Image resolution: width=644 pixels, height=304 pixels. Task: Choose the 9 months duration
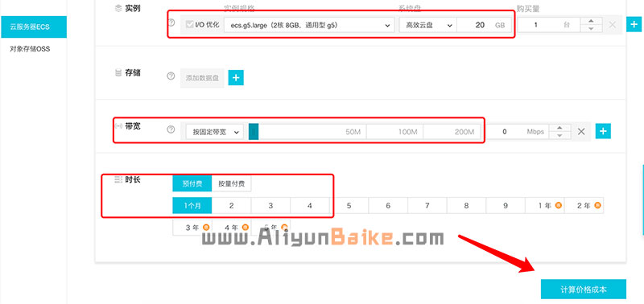coord(506,206)
